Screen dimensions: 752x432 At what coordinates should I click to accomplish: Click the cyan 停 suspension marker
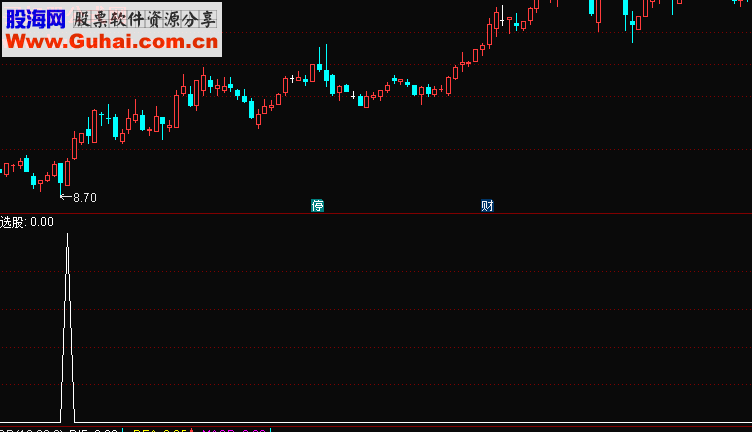coord(317,206)
